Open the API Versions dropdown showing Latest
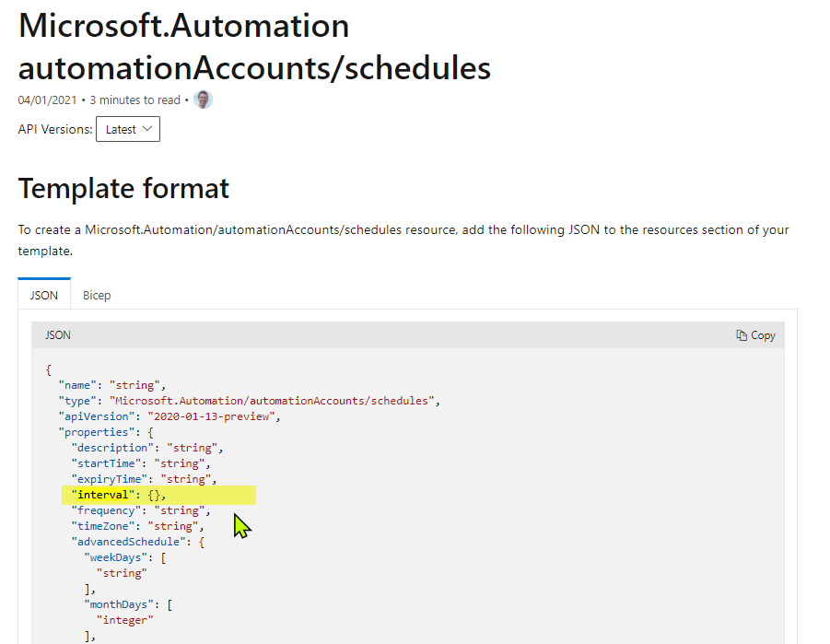Screen dimensions: 830x644 (x=127, y=129)
